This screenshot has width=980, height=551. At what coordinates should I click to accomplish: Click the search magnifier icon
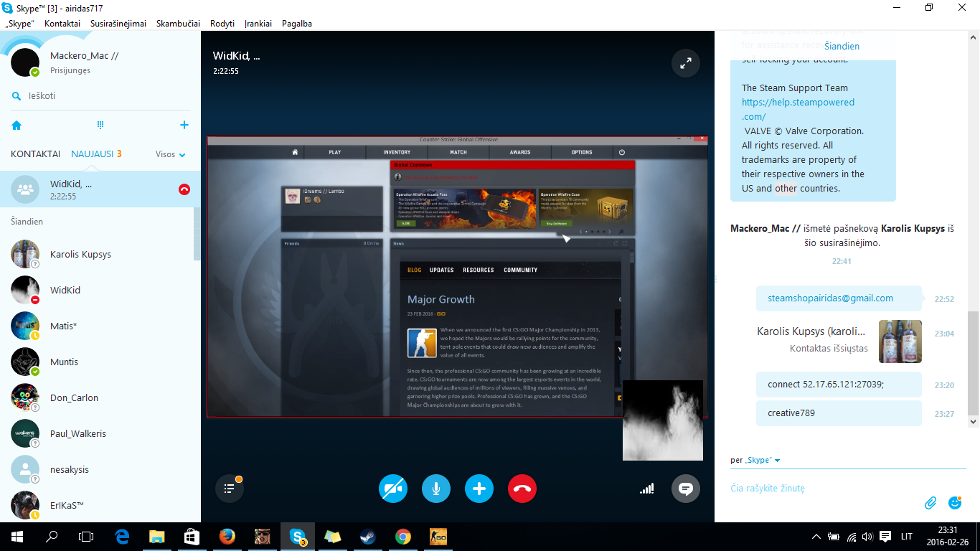click(x=16, y=96)
